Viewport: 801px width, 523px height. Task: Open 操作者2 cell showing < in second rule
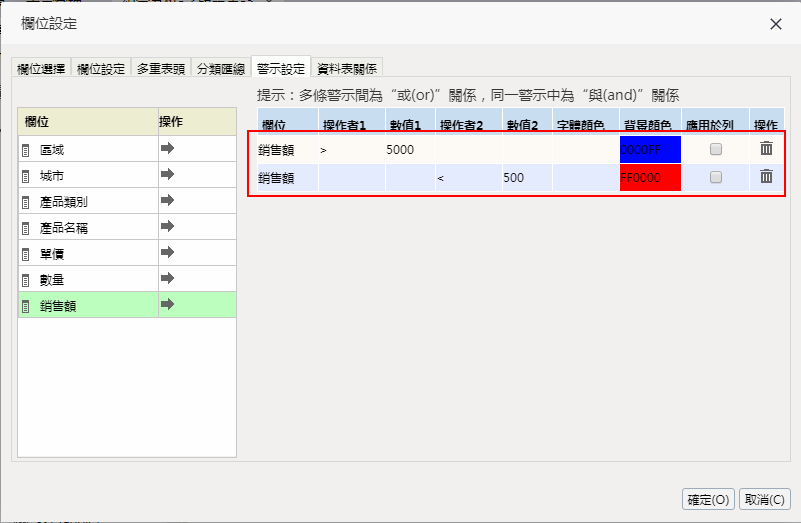click(468, 178)
